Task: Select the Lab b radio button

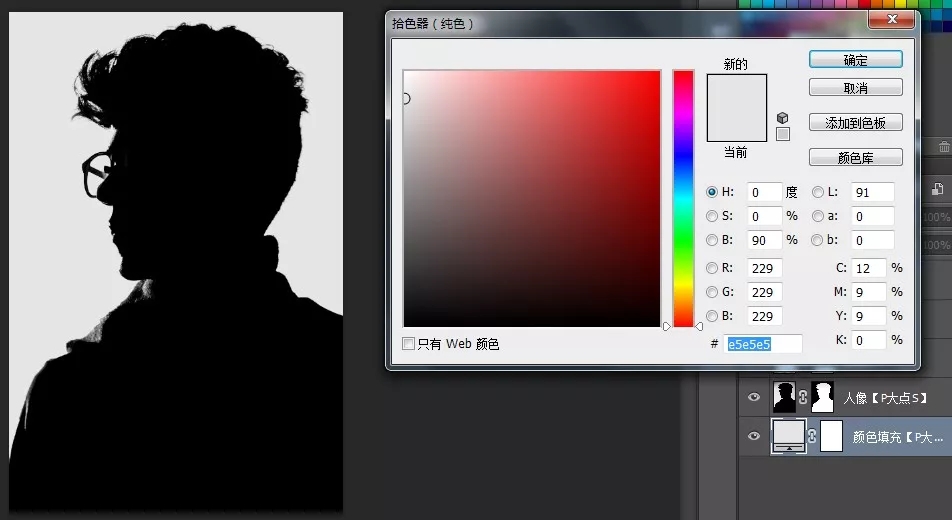Action: (818, 240)
